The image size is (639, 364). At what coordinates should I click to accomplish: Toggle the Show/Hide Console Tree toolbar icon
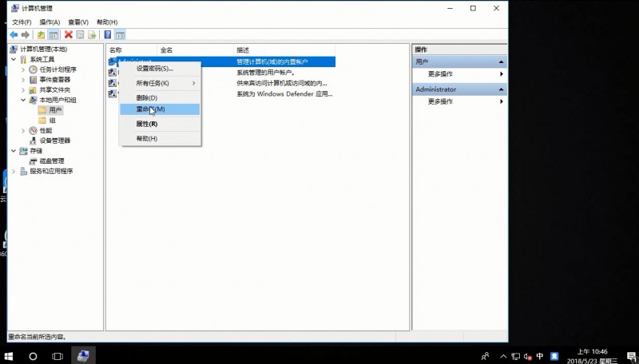53,35
